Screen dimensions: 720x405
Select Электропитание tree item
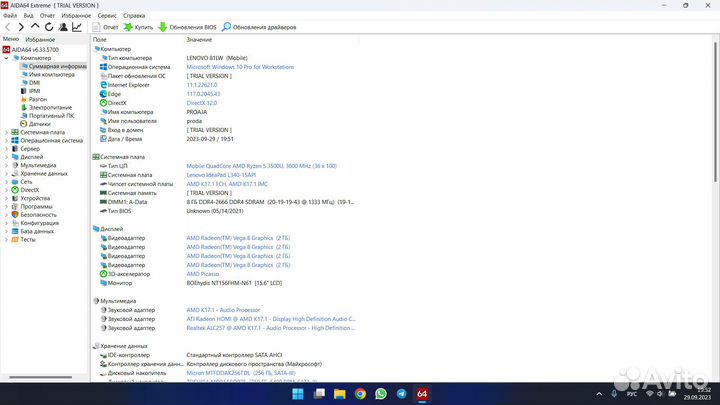pos(46,107)
